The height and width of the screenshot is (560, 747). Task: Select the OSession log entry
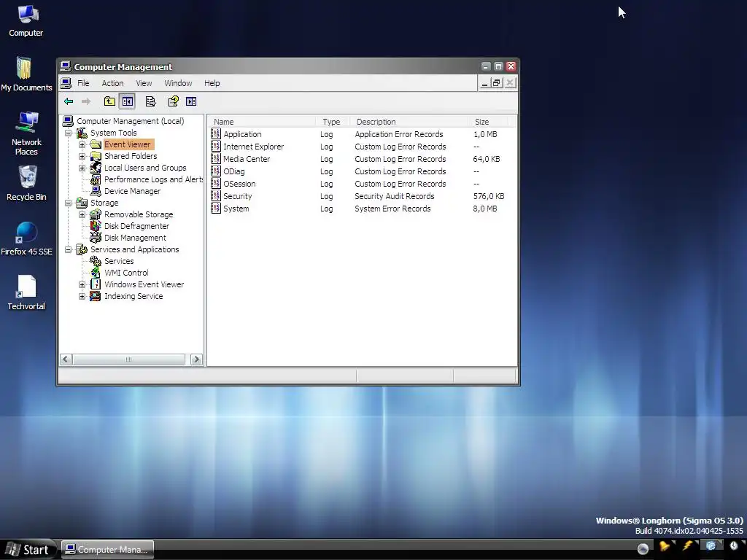click(239, 184)
